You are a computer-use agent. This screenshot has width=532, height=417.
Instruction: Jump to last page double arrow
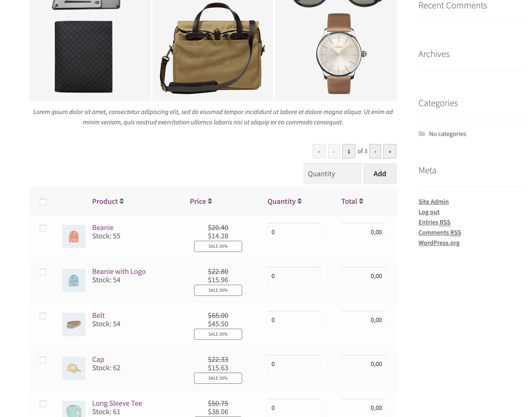(x=390, y=151)
